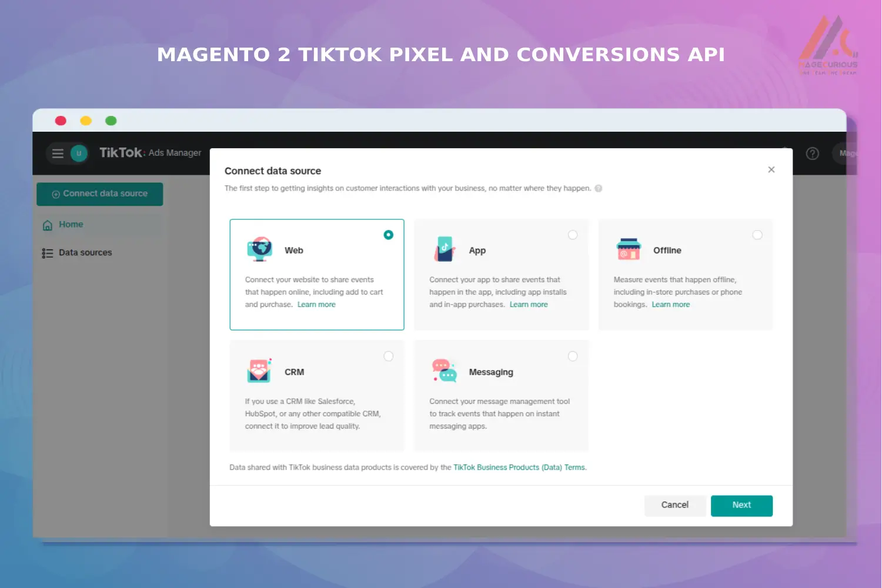
Task: Open the Help question mark icon
Action: (x=812, y=153)
